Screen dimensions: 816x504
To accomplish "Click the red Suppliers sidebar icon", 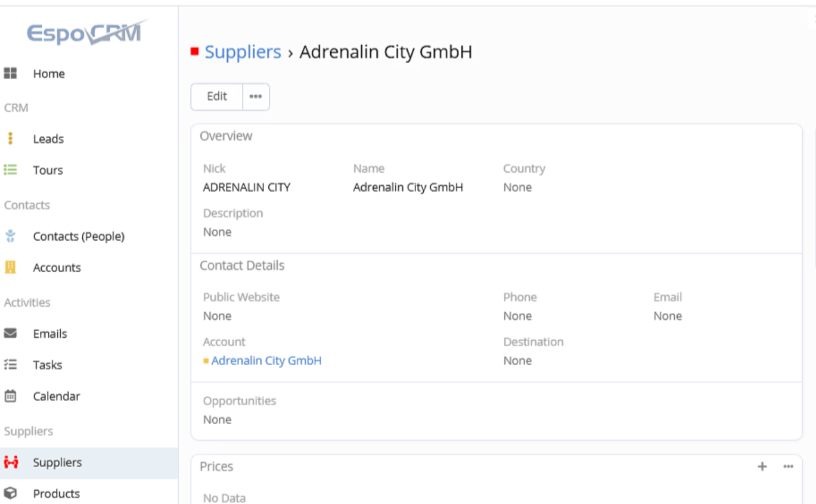I will tap(11, 462).
